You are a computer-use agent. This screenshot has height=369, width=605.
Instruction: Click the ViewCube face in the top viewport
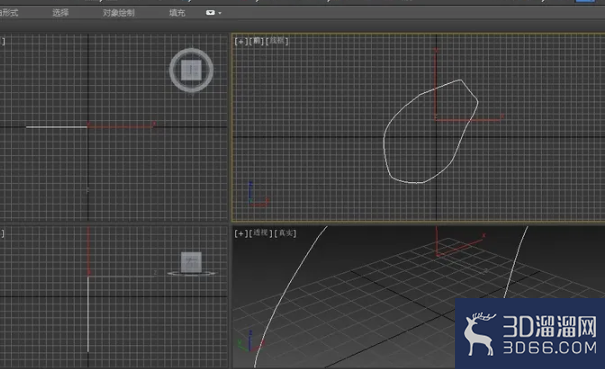click(191, 70)
